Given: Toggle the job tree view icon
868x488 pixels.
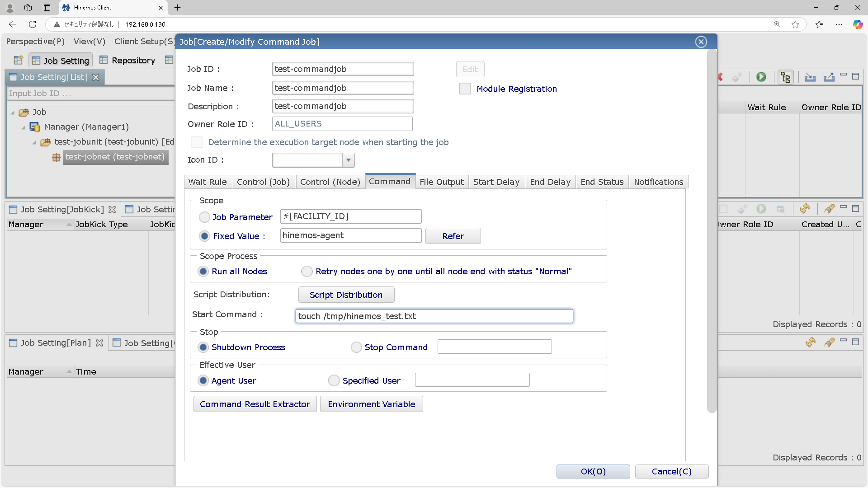Looking at the screenshot, I should coord(785,77).
